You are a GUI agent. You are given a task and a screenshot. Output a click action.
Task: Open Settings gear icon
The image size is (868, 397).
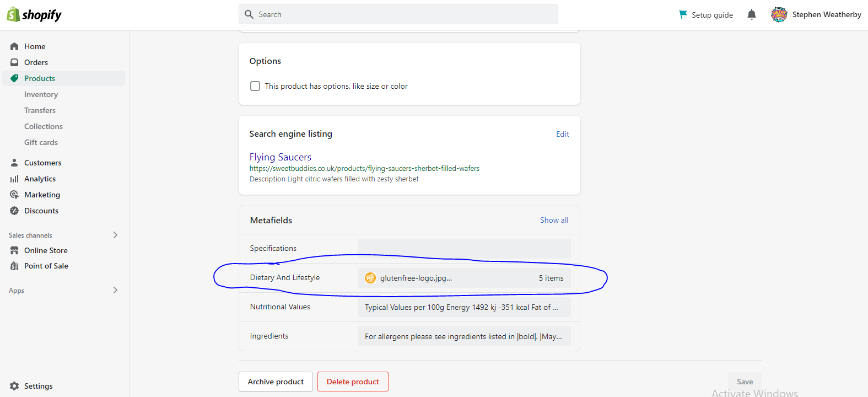[14, 386]
